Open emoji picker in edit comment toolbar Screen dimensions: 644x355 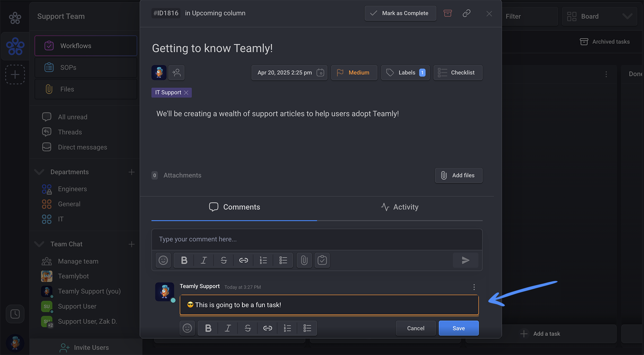tap(187, 328)
